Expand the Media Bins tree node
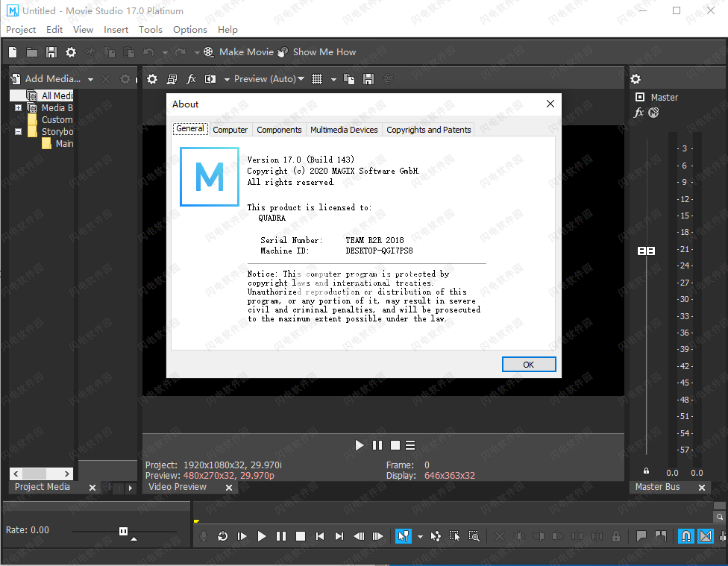 [x=18, y=107]
